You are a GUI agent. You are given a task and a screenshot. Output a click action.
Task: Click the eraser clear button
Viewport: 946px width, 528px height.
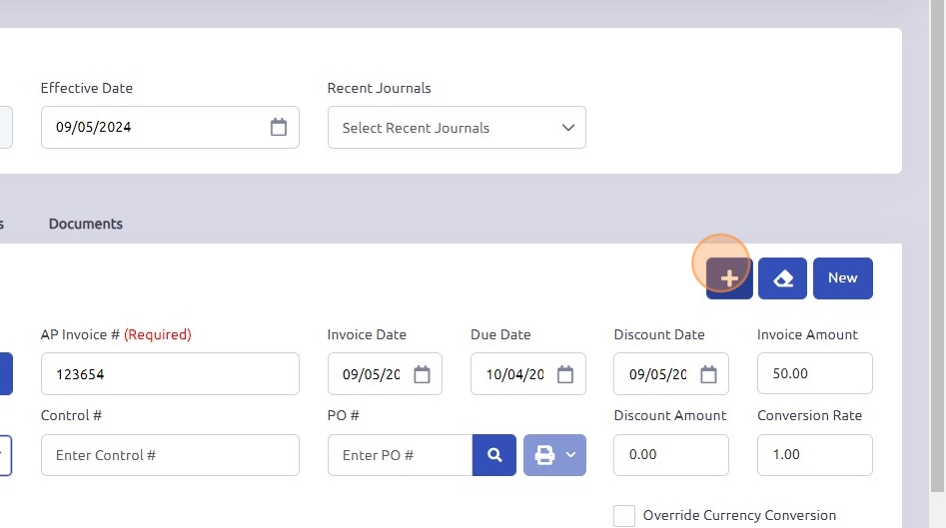pos(782,278)
